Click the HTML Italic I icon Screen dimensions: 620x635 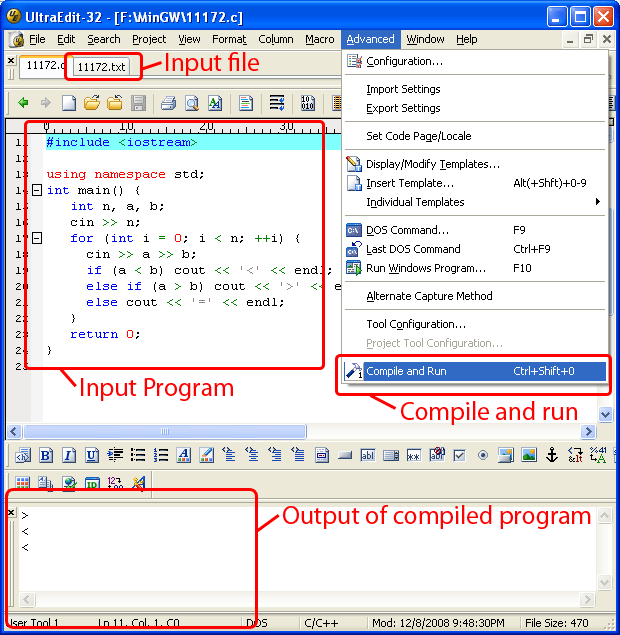(69, 455)
